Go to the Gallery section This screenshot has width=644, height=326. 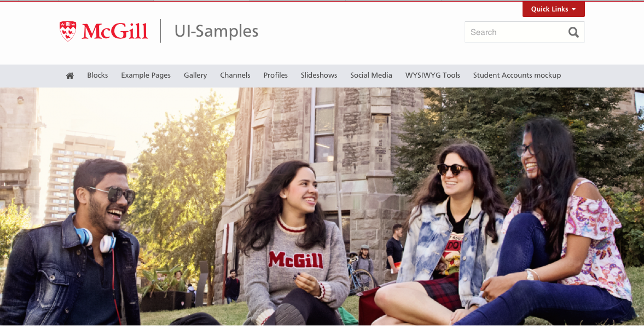195,75
